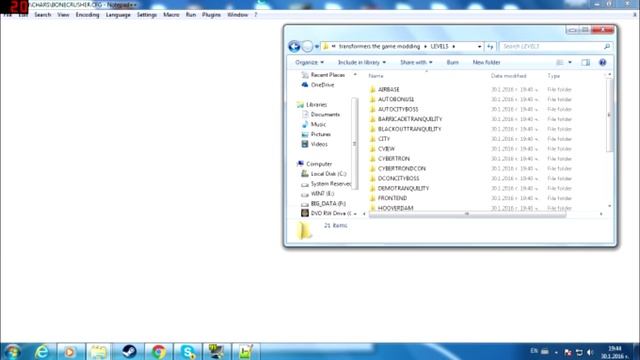This screenshot has height=360, width=640.
Task: Open Notepad++ Plugins menu
Action: click(x=211, y=15)
